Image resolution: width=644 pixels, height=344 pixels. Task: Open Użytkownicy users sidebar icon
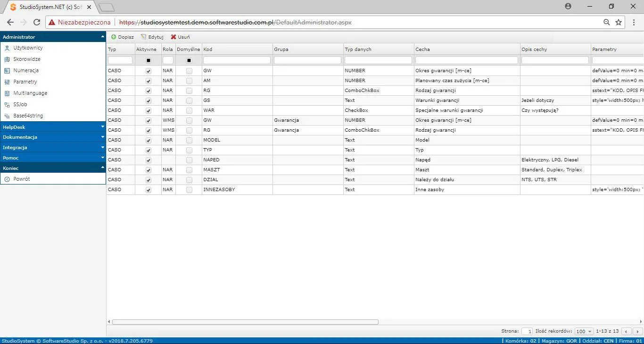tap(7, 48)
